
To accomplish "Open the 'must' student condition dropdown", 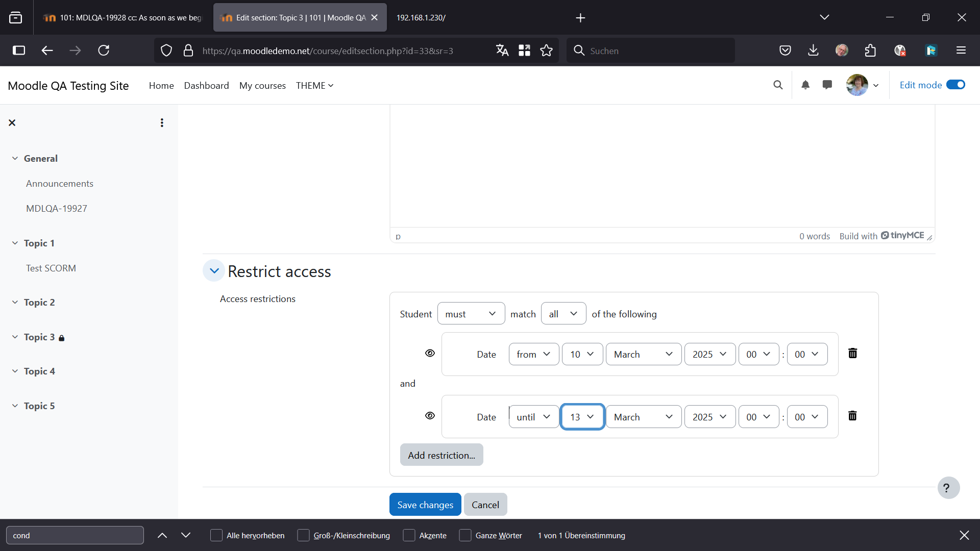I will click(x=471, y=314).
